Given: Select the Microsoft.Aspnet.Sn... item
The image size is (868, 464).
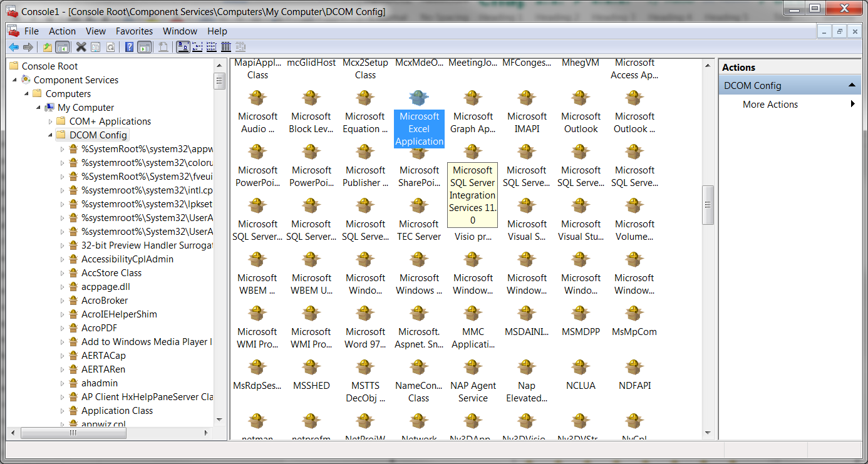Looking at the screenshot, I should [x=419, y=327].
